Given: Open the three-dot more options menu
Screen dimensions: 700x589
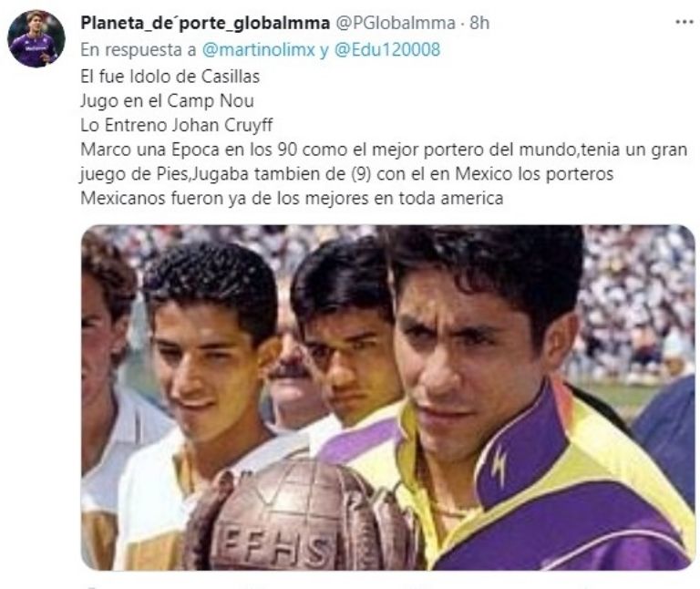Looking at the screenshot, I should [684, 22].
